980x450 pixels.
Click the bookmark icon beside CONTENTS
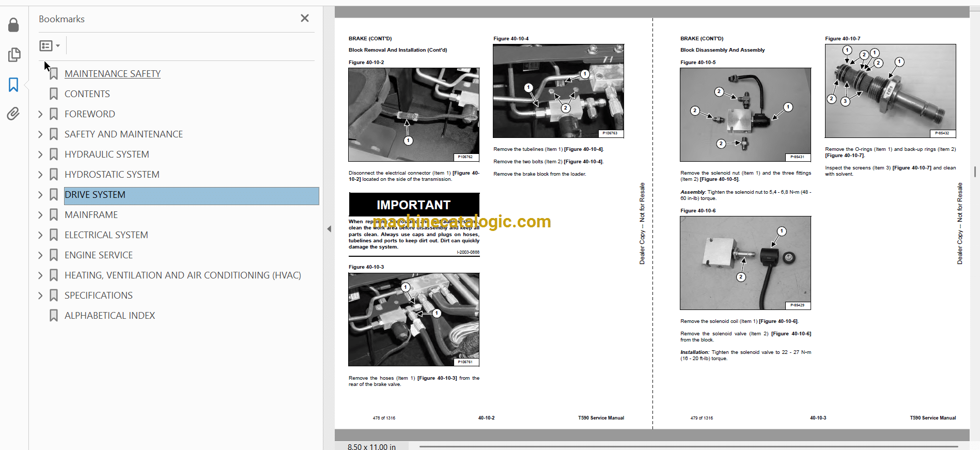tap(54, 94)
